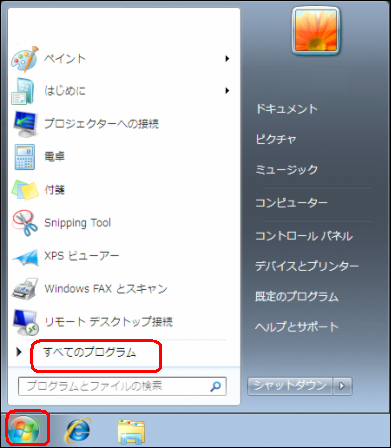391x448 pixels.
Task: Select デバイスとプリンター in the right pane
Action: tap(307, 266)
